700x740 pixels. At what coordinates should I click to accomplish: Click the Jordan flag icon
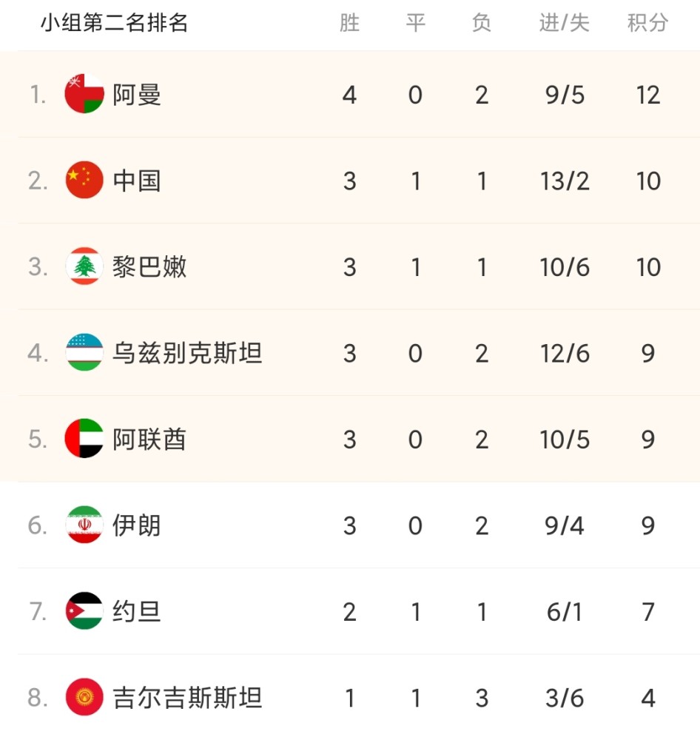tap(84, 610)
